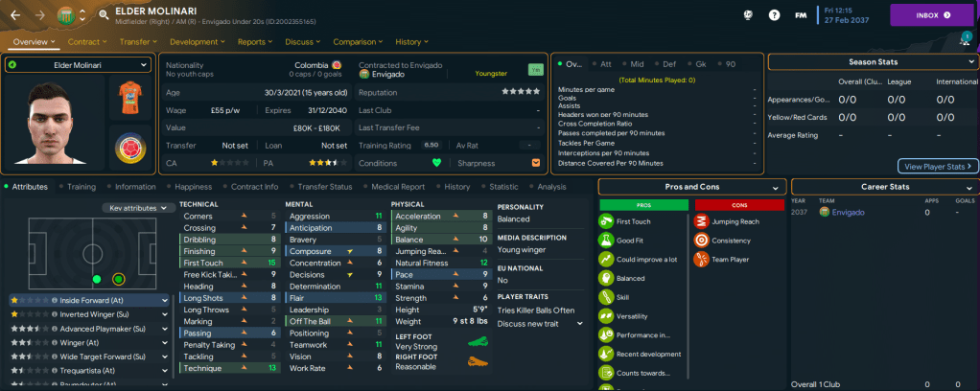Viewport: 980px width, 391px height.
Task: Open the Development menu
Action: [x=197, y=42]
